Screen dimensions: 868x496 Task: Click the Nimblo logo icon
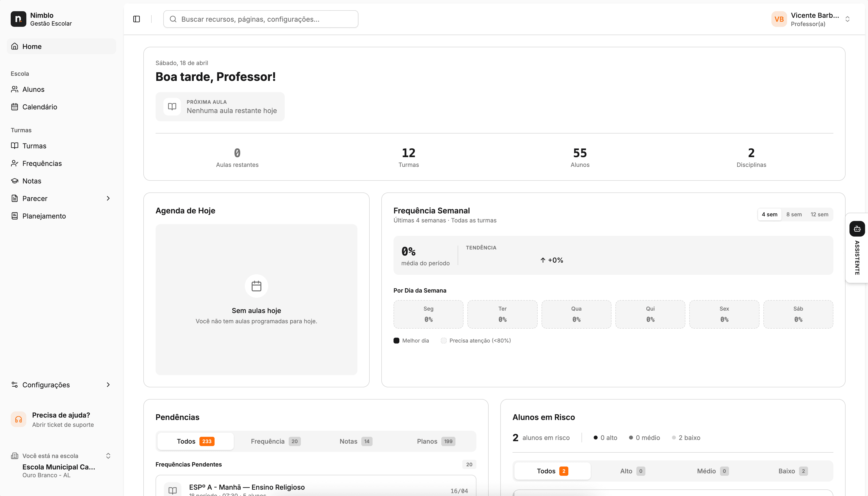19,19
